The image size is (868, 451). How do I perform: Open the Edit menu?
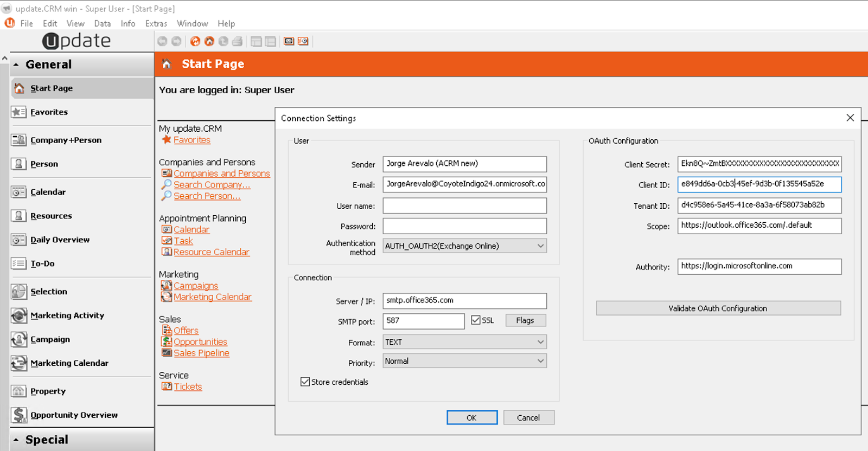[x=50, y=23]
